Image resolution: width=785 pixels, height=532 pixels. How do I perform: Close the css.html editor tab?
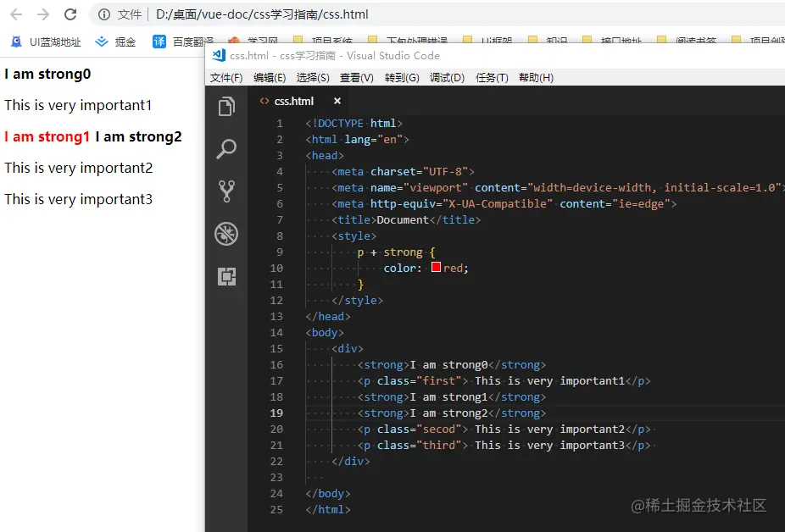pyautogui.click(x=337, y=101)
